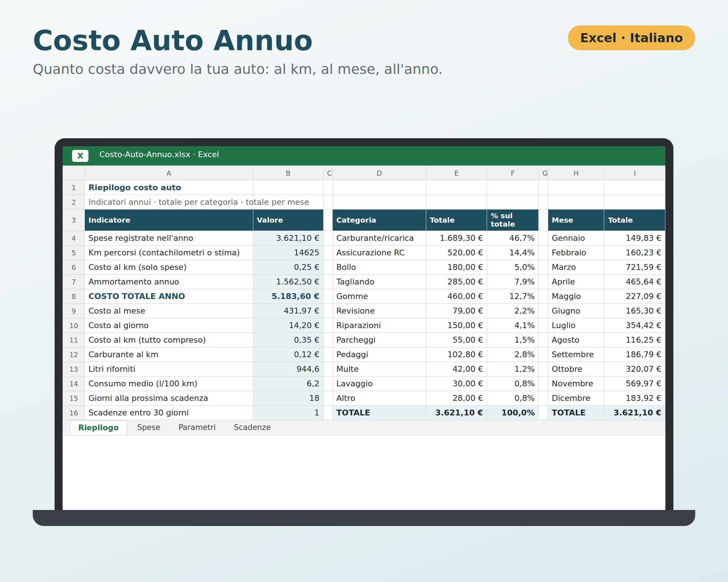Select 'Costo al km (tutto compreso)' cell
728x582 pixels.
click(169, 340)
